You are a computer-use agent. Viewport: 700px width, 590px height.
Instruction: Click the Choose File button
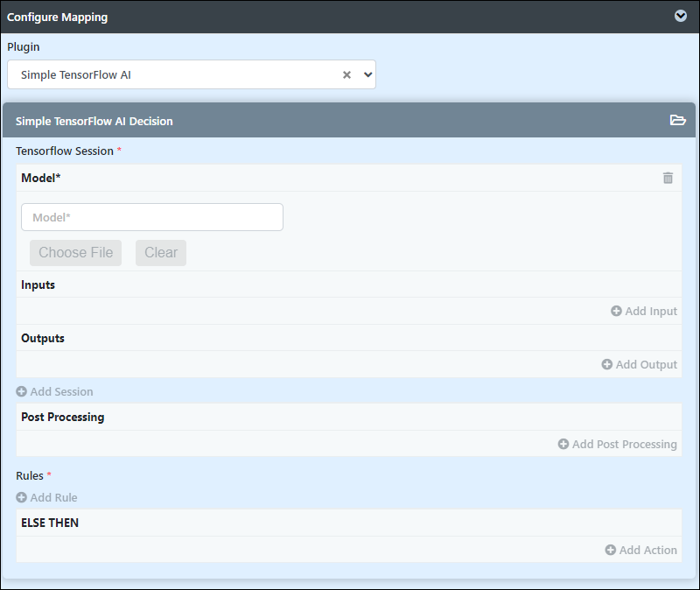75,253
